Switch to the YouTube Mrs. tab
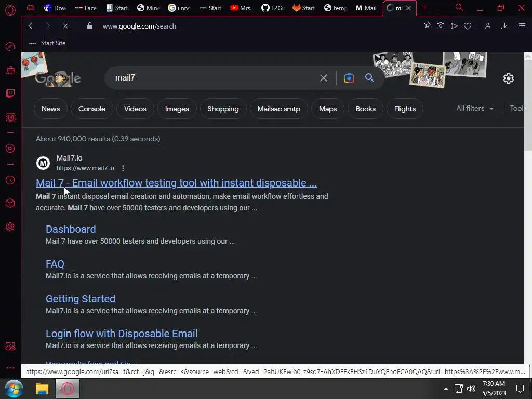The height and width of the screenshot is (399, 532). pos(241,8)
